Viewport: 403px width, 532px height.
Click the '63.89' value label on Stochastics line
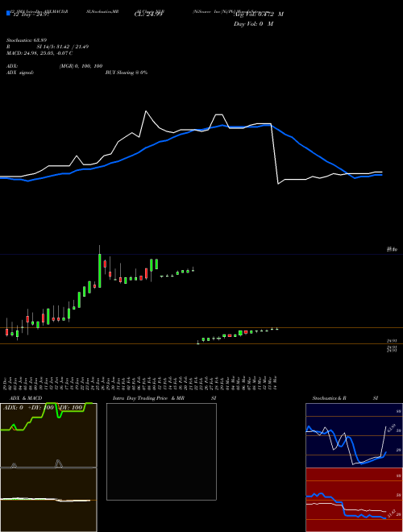pos(393,429)
